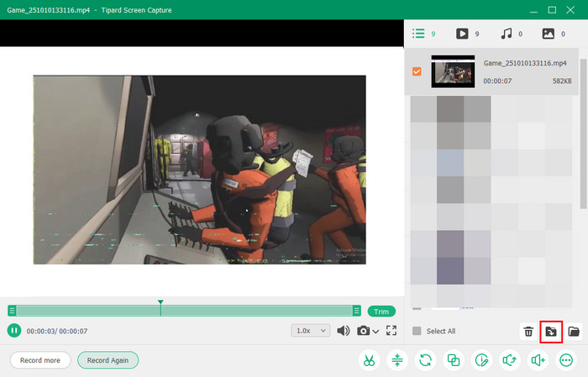Click the playhead marker on the timeline
The image size is (588, 377).
tap(160, 303)
